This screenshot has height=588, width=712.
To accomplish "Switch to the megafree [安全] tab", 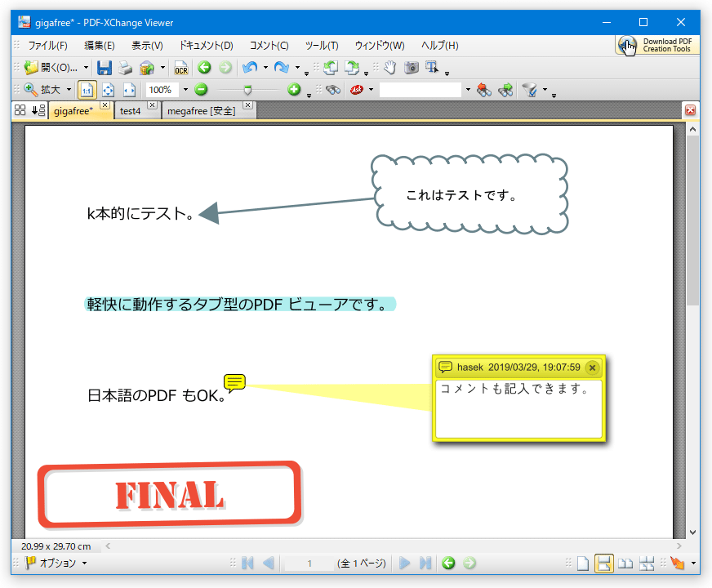I will [x=201, y=111].
